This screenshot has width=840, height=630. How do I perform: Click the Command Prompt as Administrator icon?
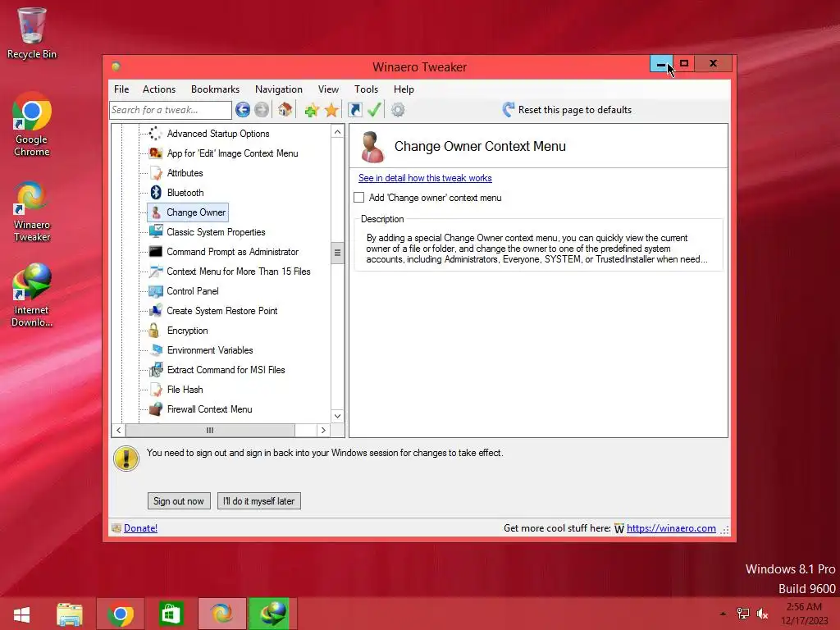point(156,252)
